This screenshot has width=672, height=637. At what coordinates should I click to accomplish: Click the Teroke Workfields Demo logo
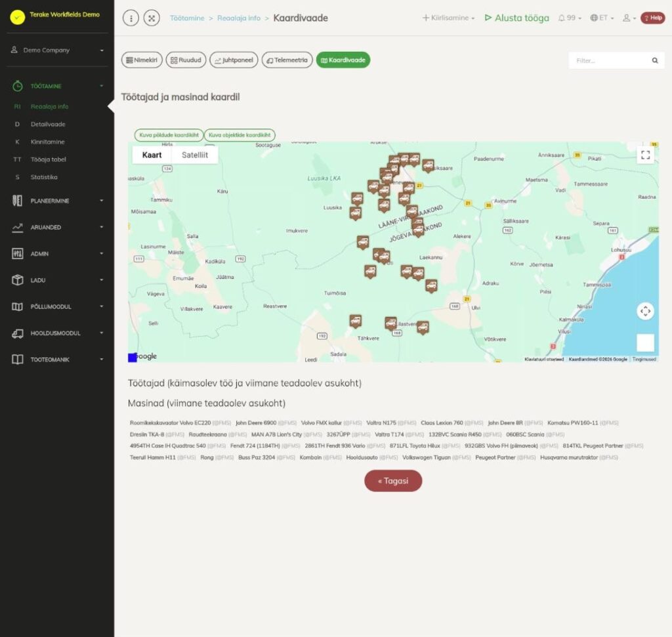pos(18,17)
